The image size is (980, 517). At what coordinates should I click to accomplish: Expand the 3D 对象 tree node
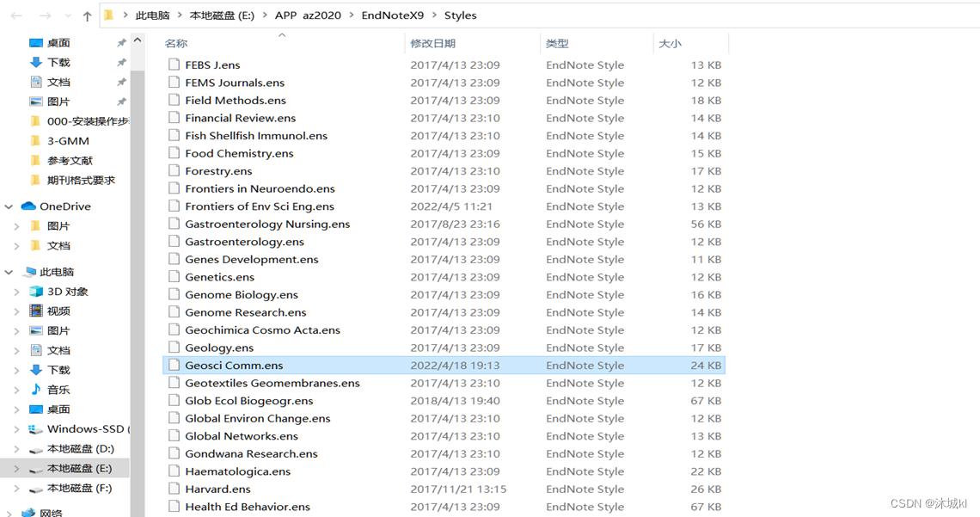pos(17,292)
